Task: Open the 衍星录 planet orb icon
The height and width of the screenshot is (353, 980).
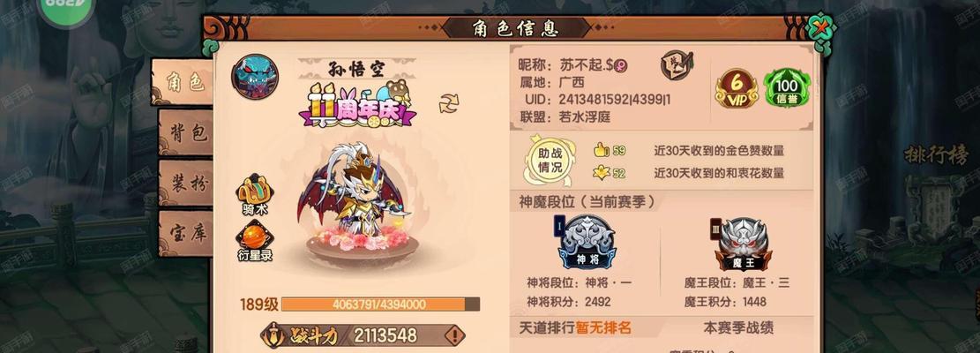Action: (x=255, y=241)
